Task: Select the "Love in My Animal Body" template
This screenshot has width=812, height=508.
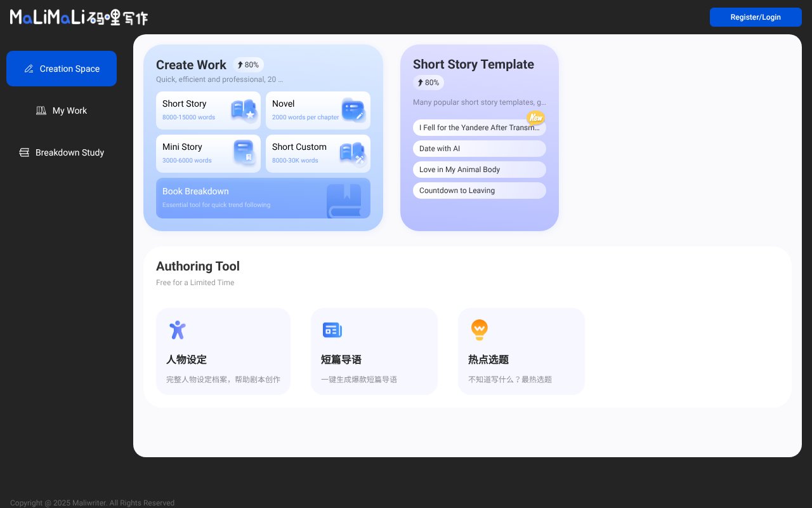Action: pos(480,170)
